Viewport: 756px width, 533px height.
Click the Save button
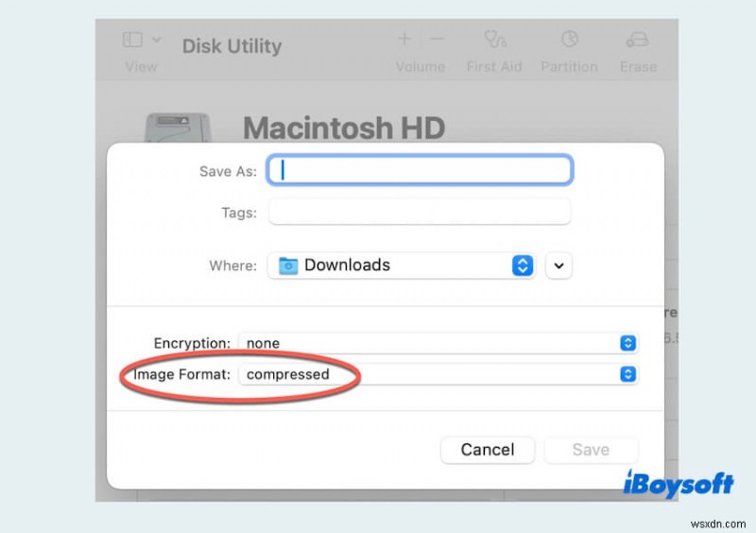(x=591, y=450)
